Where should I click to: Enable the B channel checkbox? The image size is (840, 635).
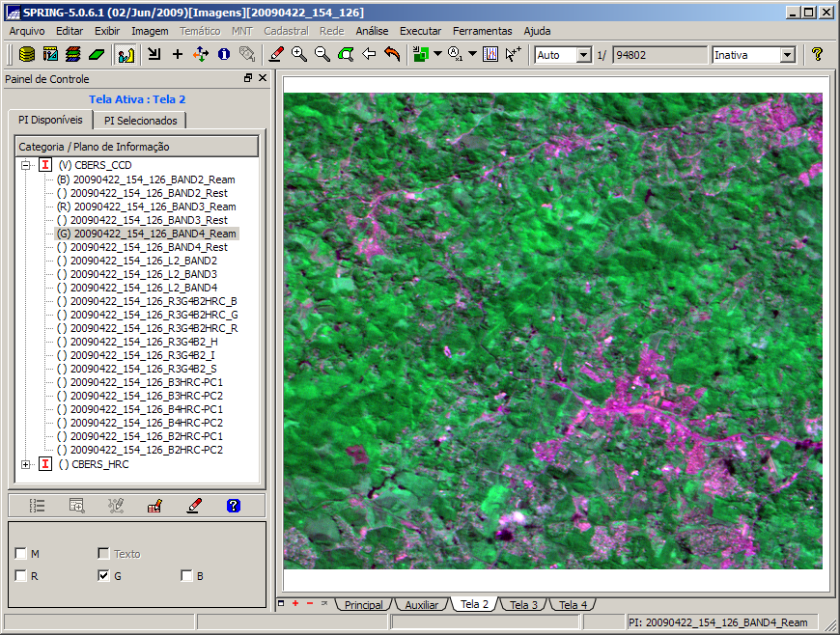coord(186,576)
